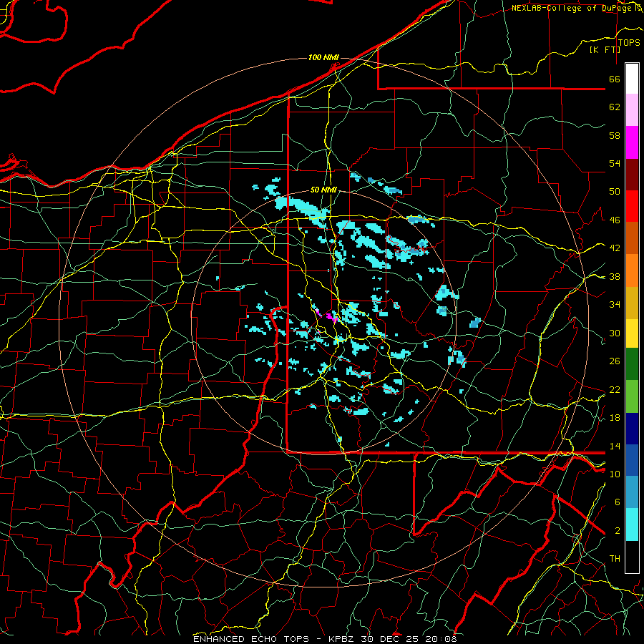644x644 pixels.
Task: Click the '42' scale label
Action: (x=615, y=248)
